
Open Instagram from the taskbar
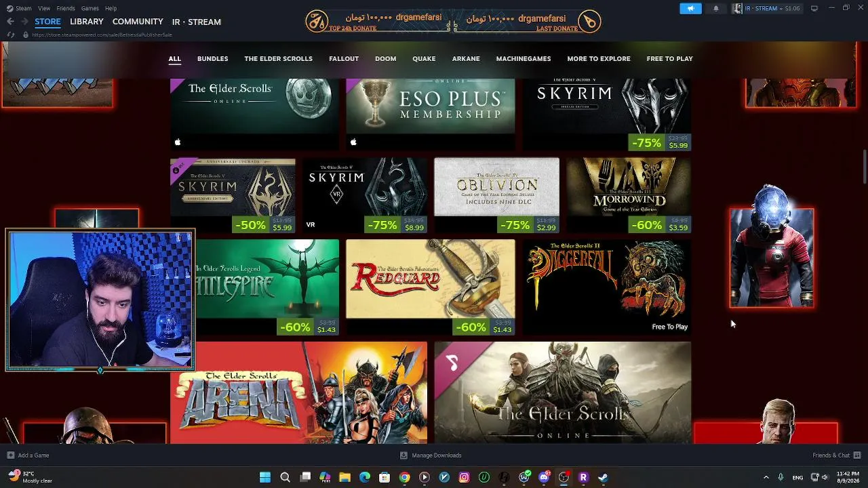464,477
